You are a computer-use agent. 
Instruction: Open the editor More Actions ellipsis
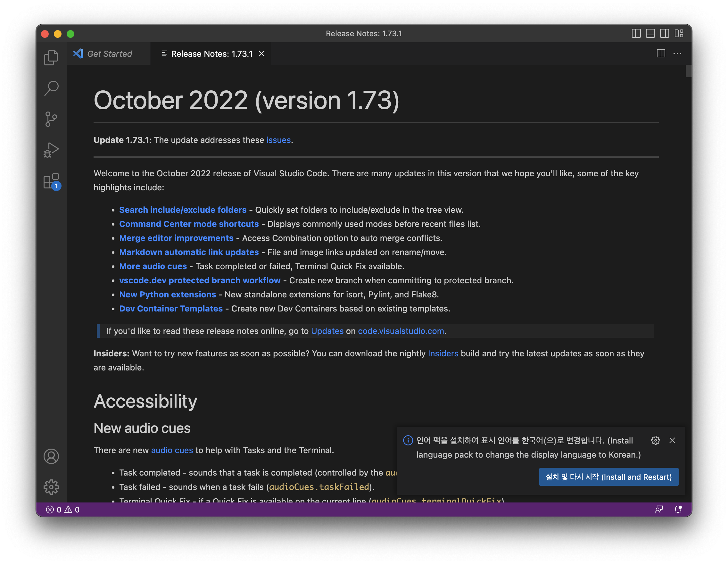(677, 54)
